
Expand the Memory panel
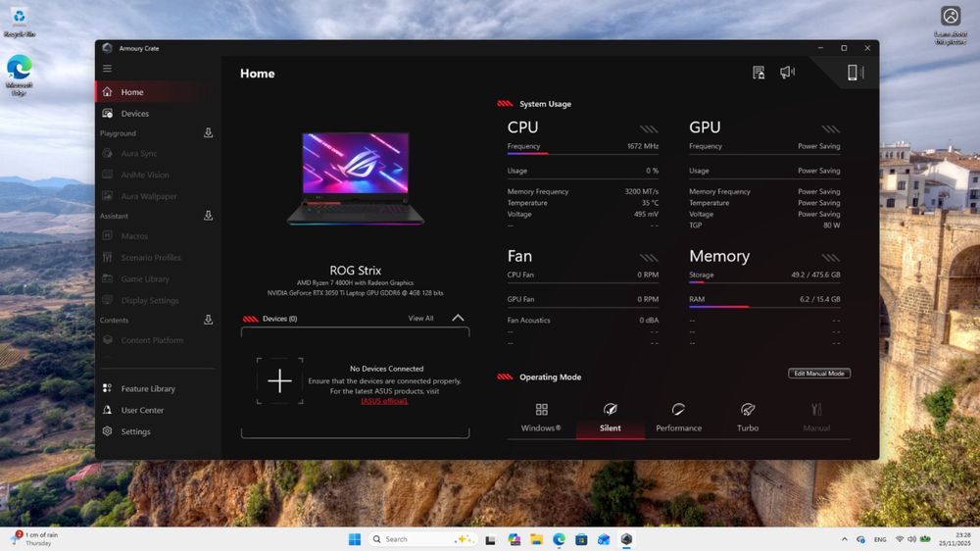point(831,258)
